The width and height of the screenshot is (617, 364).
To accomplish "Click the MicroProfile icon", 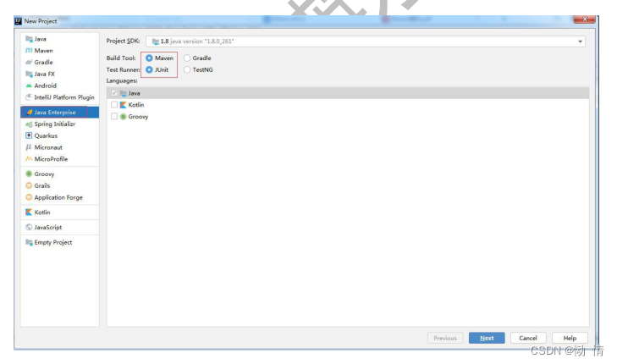I will tap(29, 158).
